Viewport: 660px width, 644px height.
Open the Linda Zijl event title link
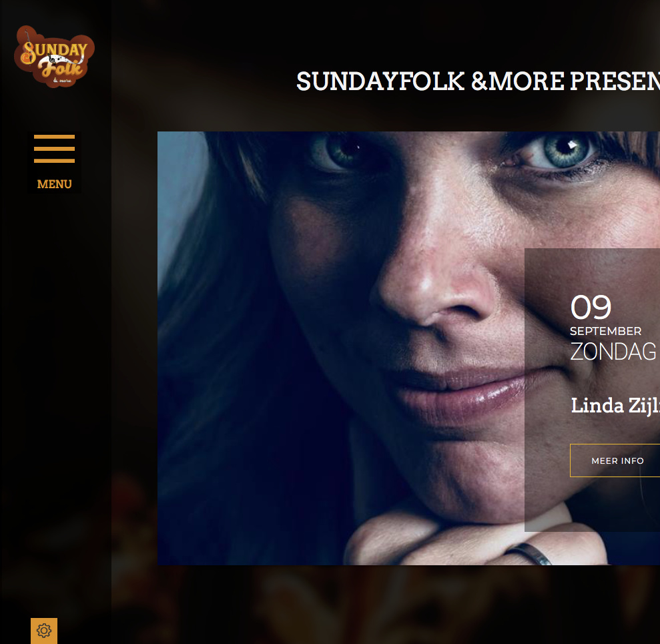[615, 405]
